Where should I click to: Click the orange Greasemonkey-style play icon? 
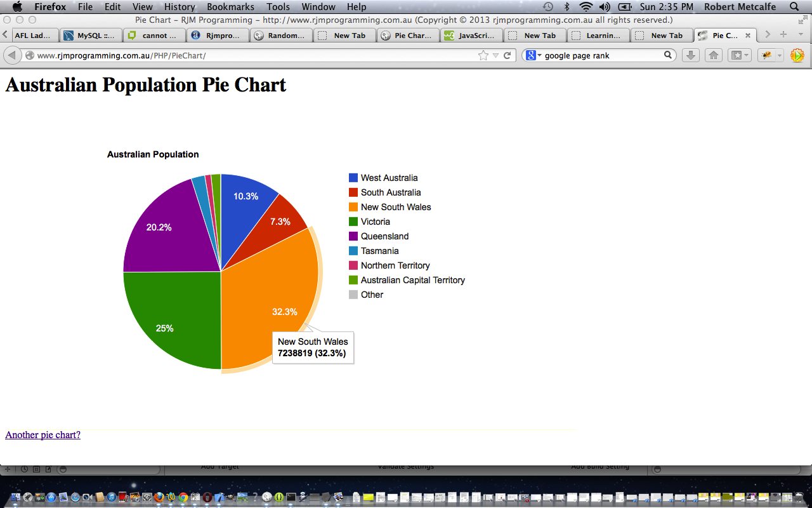797,55
